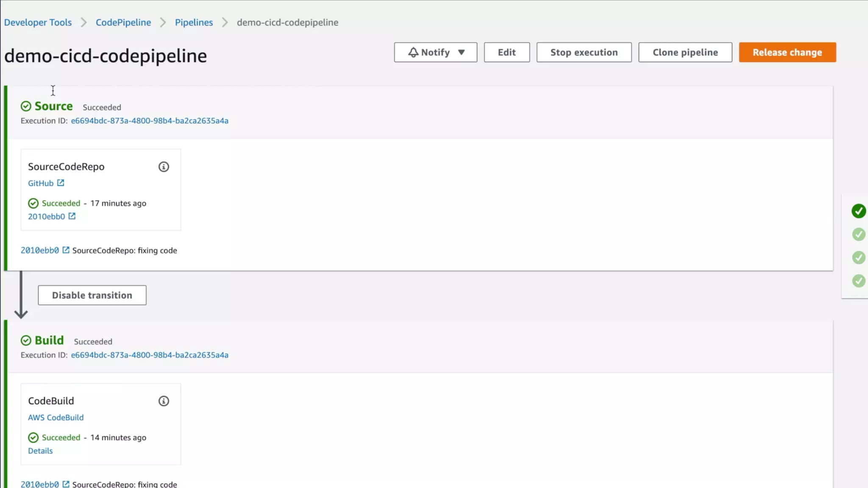Jump to fourth stage via side checkmark
The width and height of the screenshot is (868, 488).
click(x=859, y=280)
